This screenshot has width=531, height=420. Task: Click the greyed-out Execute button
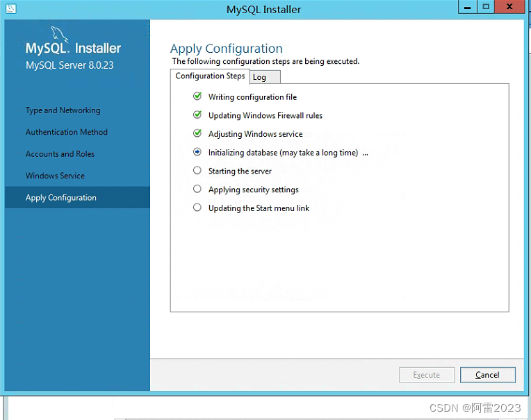coord(427,375)
